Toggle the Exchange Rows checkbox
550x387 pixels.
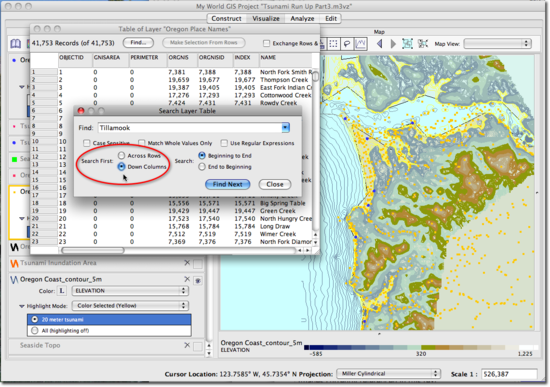click(267, 44)
